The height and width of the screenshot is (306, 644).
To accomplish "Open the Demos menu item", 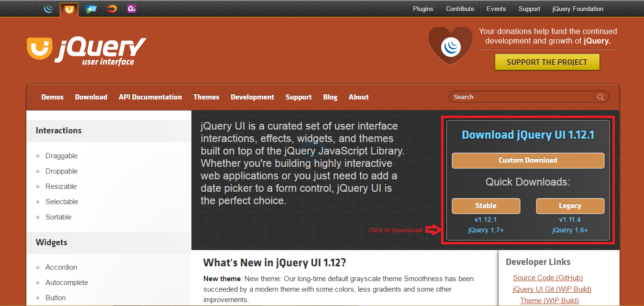I will 53,97.
